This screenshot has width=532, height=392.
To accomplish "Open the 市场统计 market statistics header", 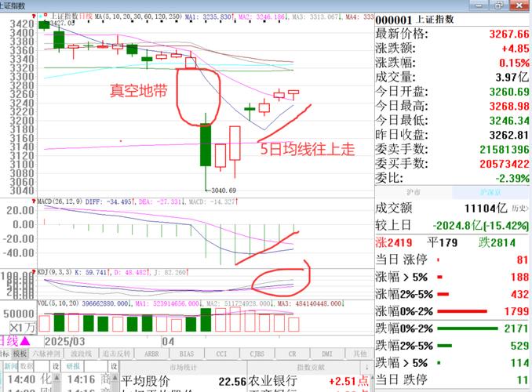I will tap(183, 367).
